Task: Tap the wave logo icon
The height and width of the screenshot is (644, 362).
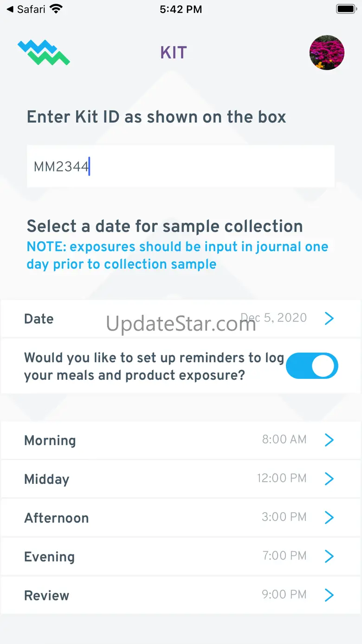Action: pos(44,52)
